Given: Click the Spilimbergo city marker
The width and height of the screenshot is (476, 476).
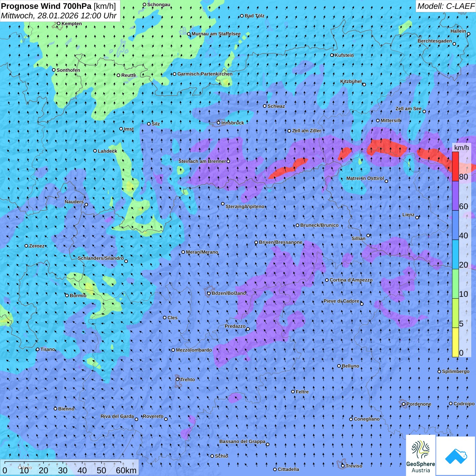Looking at the screenshot, I should click(x=439, y=371).
